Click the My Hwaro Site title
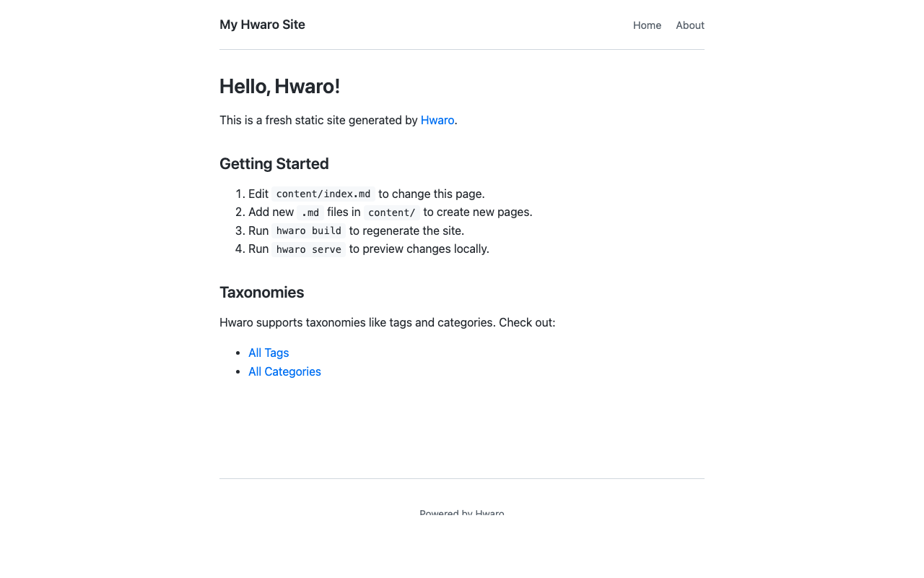 [x=262, y=25]
